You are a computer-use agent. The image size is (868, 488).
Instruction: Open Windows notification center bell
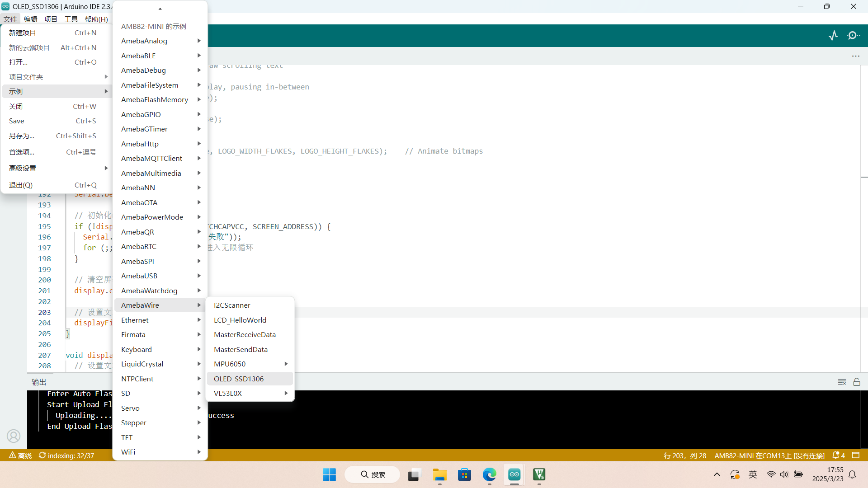point(852,474)
